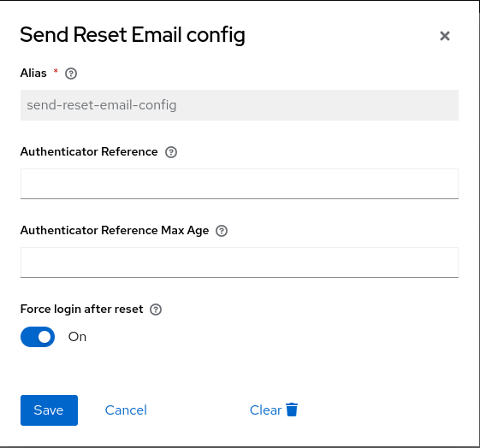Open the Alias help icon
This screenshot has width=480, height=448.
point(71,74)
